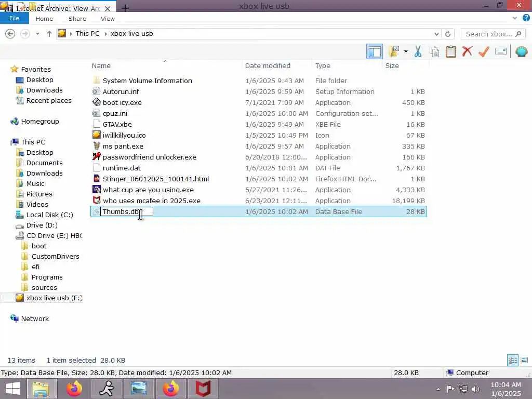Open Homegroup in the navigation pane
Image resolution: width=532 pixels, height=399 pixels.
pyautogui.click(x=39, y=121)
